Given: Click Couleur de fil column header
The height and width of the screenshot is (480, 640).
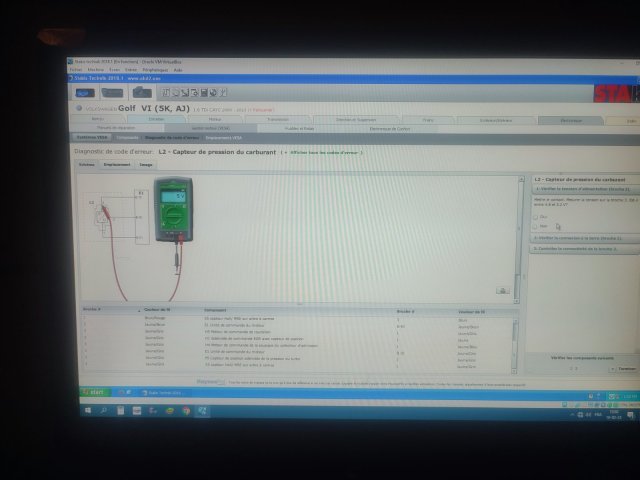Looking at the screenshot, I should [x=157, y=310].
